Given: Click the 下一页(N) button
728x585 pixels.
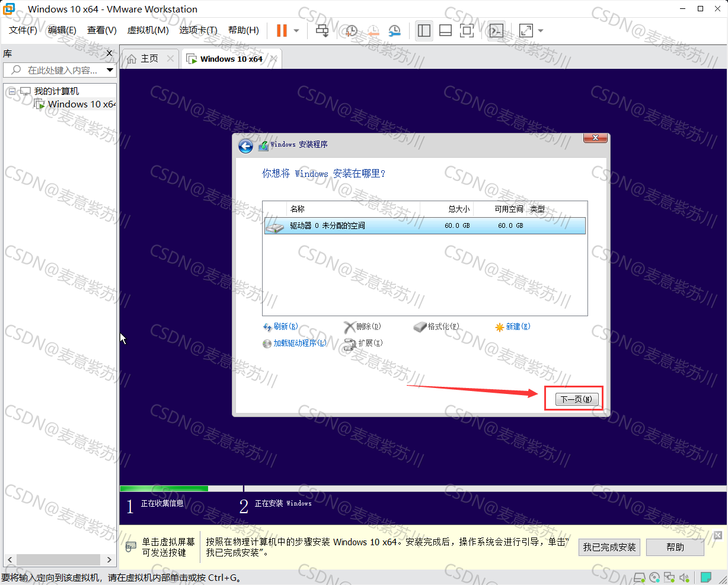Looking at the screenshot, I should 577,399.
